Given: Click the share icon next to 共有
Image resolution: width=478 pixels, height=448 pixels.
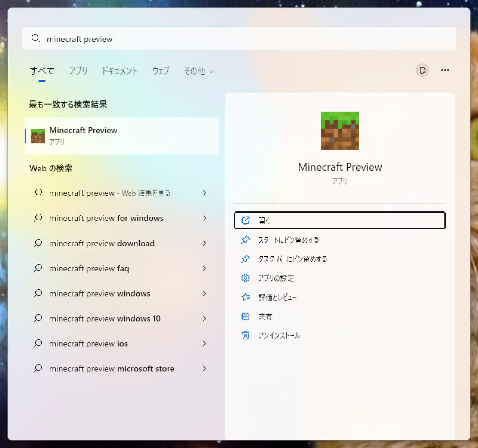Looking at the screenshot, I should point(245,316).
